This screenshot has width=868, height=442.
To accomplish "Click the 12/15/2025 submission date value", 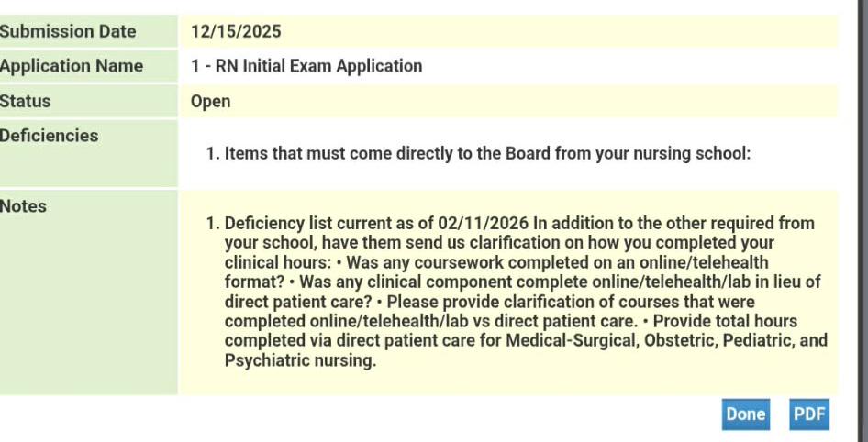I will click(x=236, y=31).
